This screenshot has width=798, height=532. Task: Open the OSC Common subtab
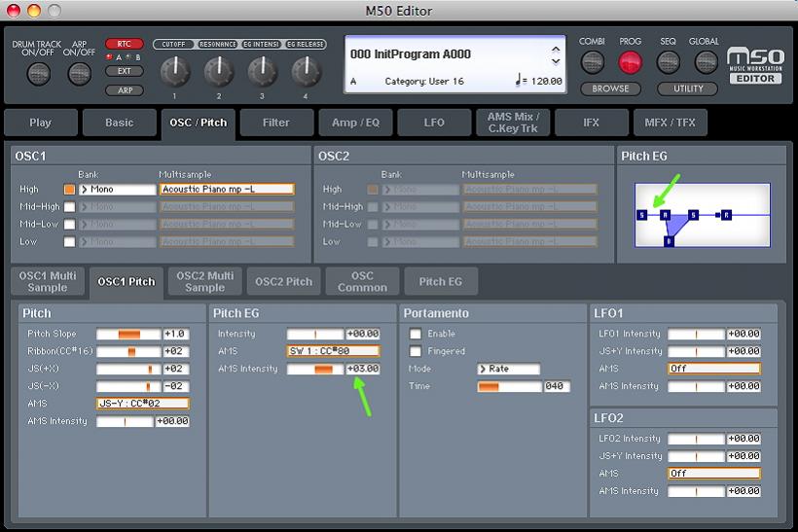tap(362, 281)
